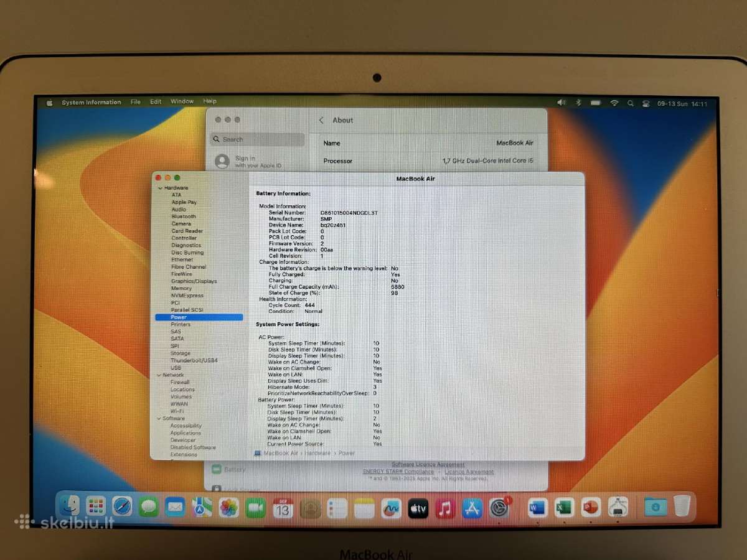The image size is (747, 560).
Task: Launch Safari from the dock
Action: point(122,507)
